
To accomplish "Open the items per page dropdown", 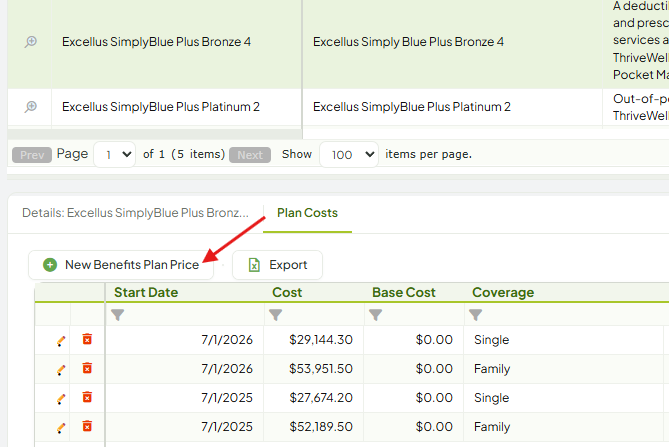I will click(349, 154).
